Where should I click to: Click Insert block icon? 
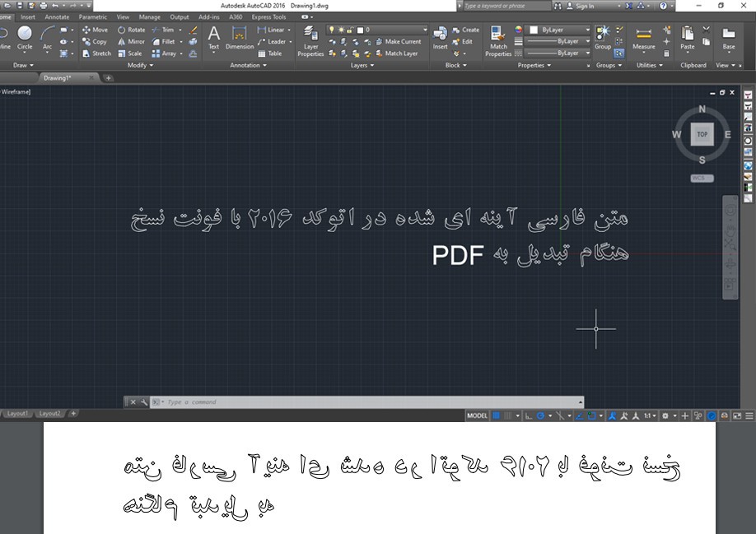440,38
